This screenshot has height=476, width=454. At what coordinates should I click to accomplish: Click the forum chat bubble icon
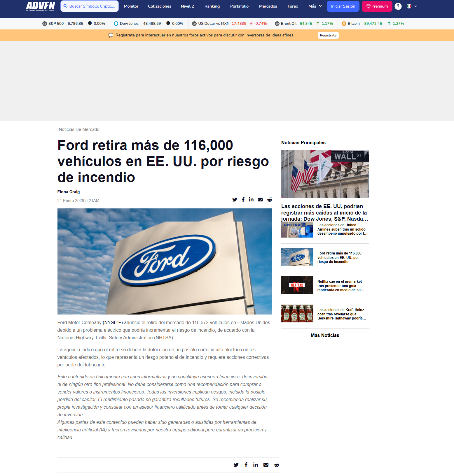(111, 35)
